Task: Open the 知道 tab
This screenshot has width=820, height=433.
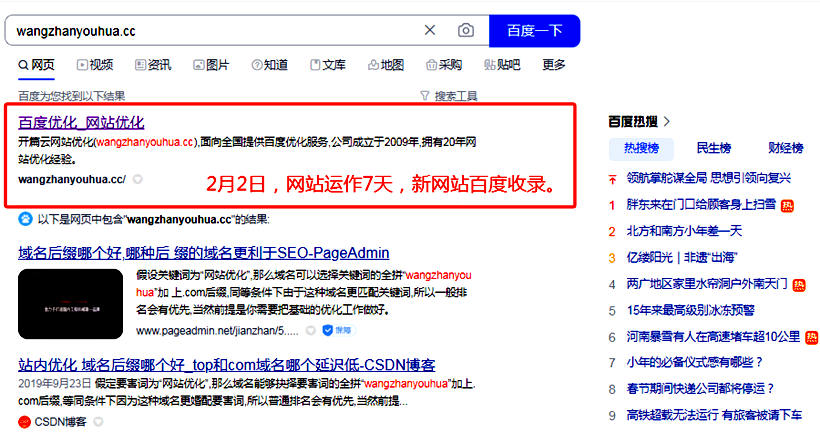Action: [x=269, y=65]
